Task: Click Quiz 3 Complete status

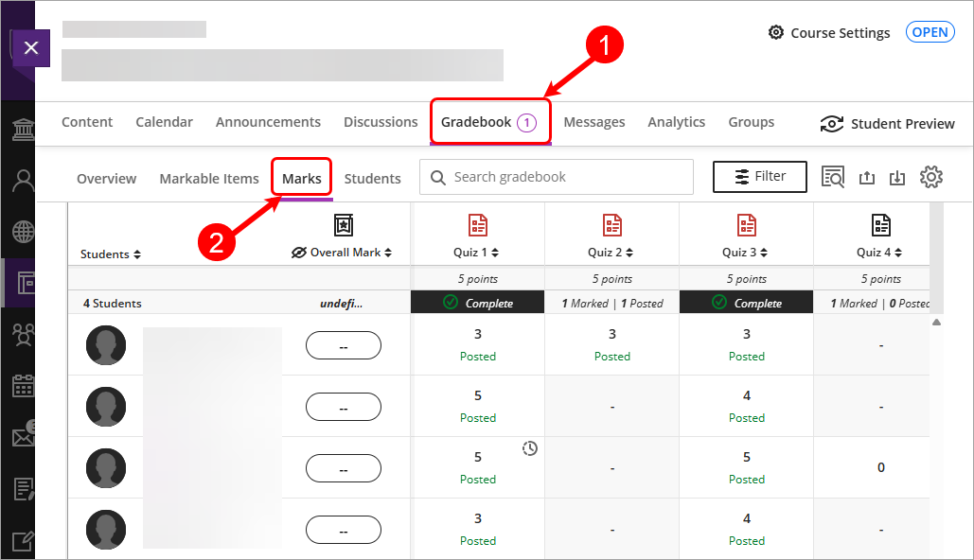Action: click(x=746, y=303)
